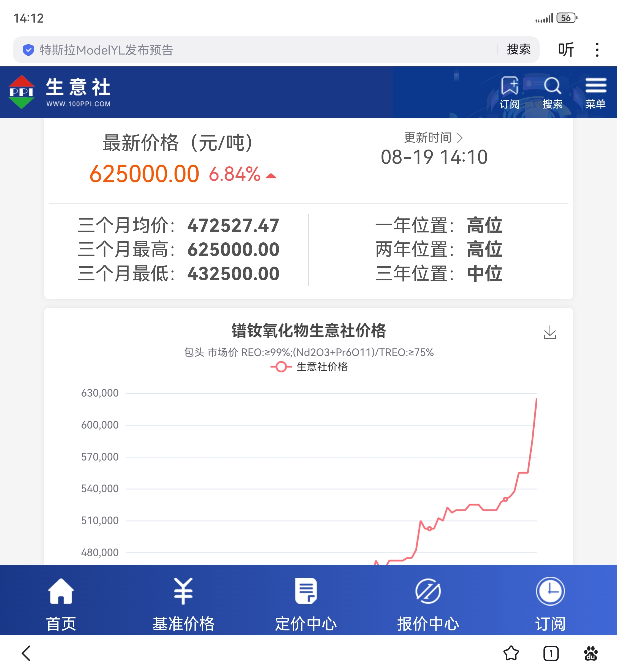Tap the signal strength indicator
This screenshot has height=672, width=617.
coord(544,18)
